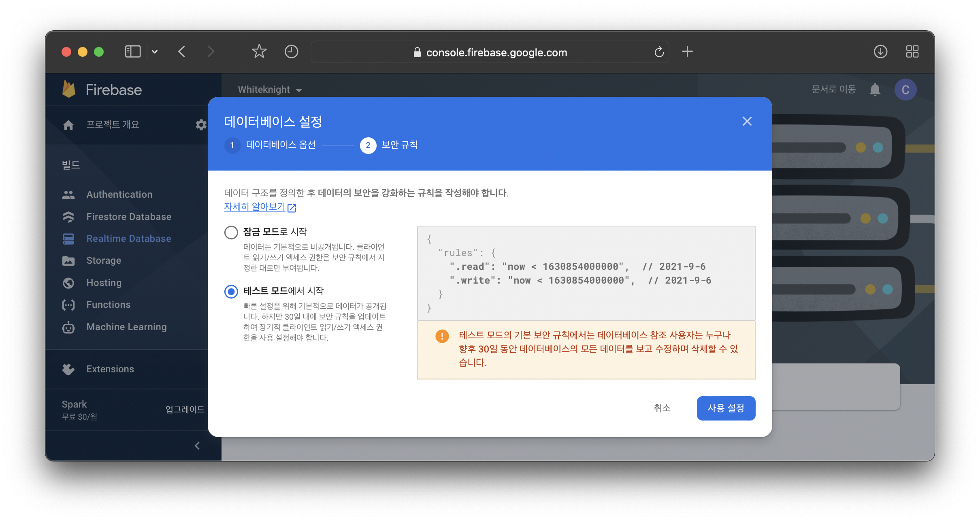
Task: Click the bookmark star icon
Action: click(x=259, y=51)
